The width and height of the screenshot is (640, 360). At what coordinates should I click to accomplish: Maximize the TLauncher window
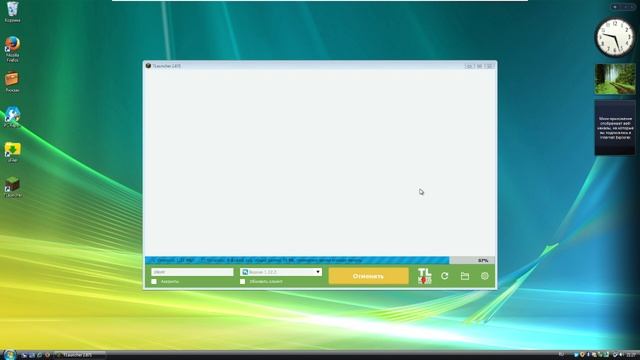[479, 66]
